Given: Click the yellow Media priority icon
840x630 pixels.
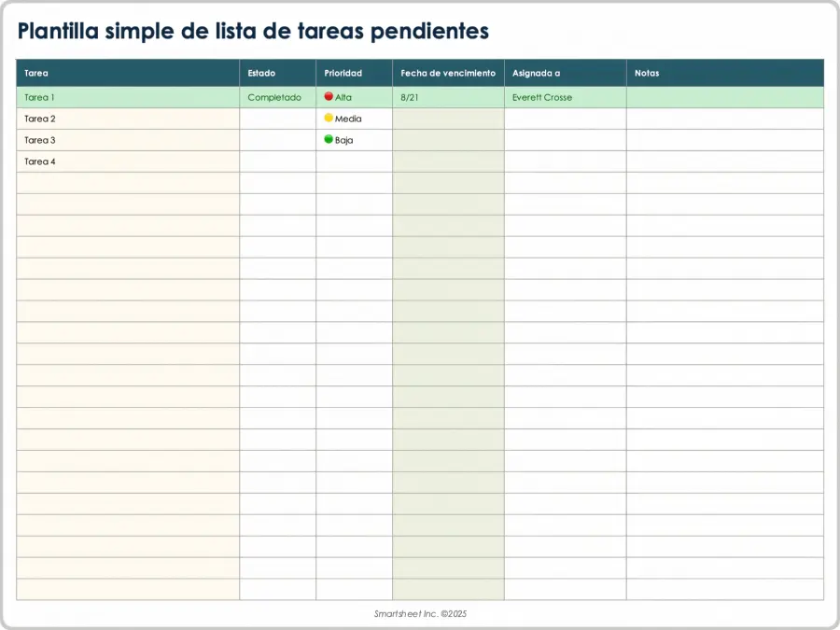Looking at the screenshot, I should (x=329, y=118).
